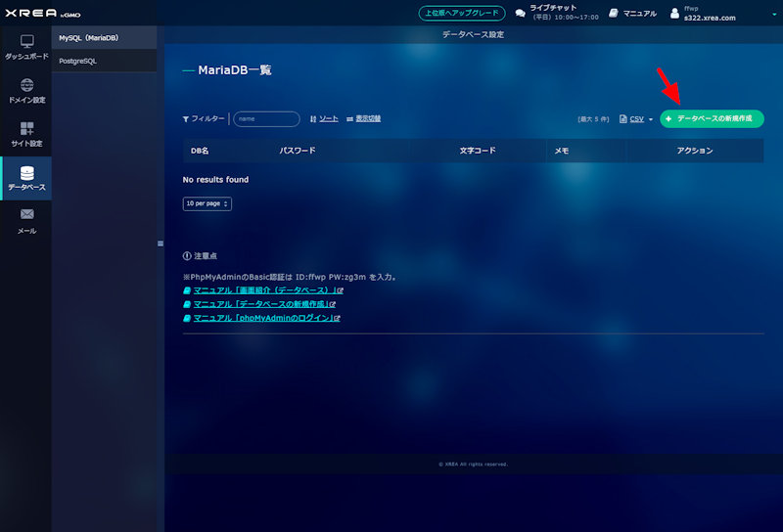783x532 pixels.
Task: Open ドメイン設定 in the sidebar
Action: pos(26,88)
